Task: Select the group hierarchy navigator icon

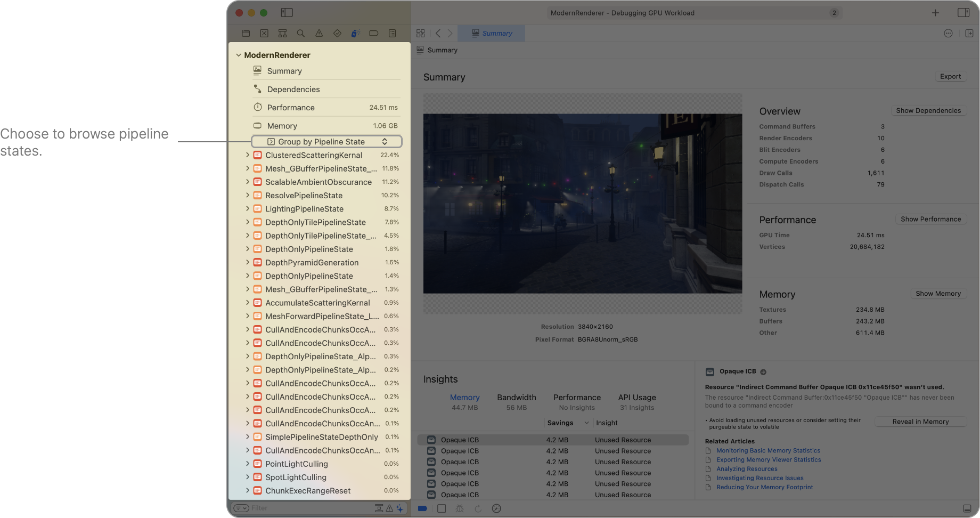Action: (x=282, y=33)
